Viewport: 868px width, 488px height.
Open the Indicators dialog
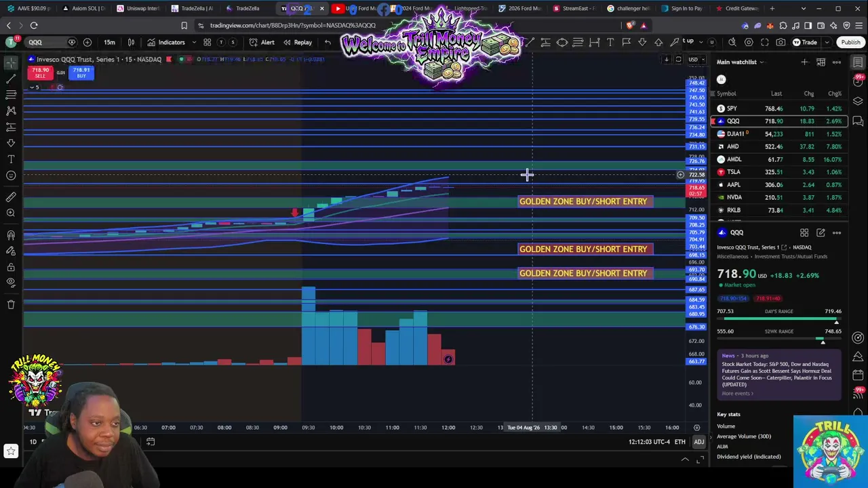pos(165,42)
